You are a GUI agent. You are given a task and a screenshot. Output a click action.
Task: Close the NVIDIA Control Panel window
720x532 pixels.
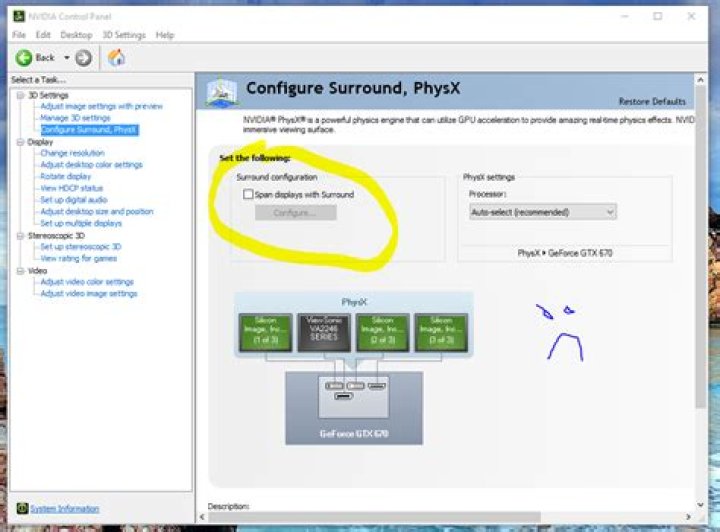[x=691, y=17]
